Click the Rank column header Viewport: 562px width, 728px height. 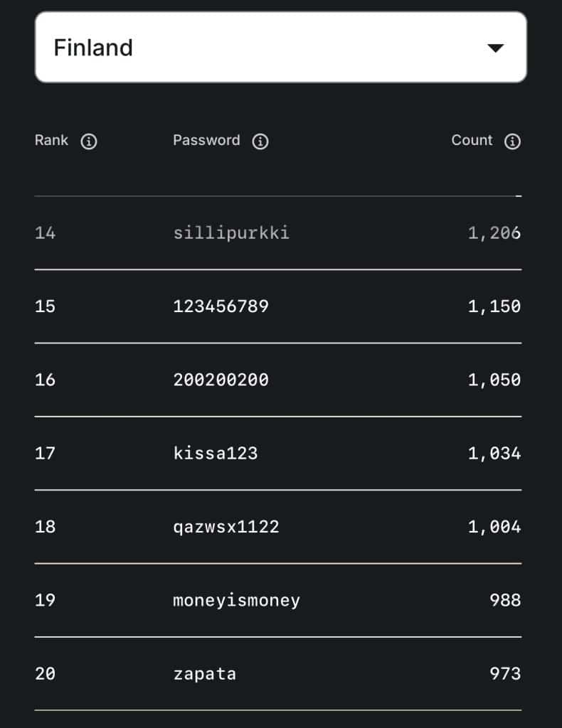point(51,140)
